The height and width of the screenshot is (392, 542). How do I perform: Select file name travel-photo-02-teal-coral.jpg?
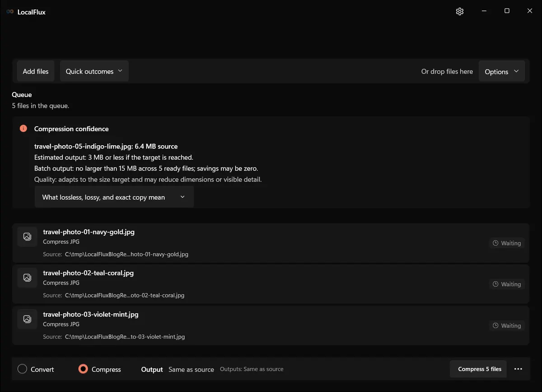point(88,273)
